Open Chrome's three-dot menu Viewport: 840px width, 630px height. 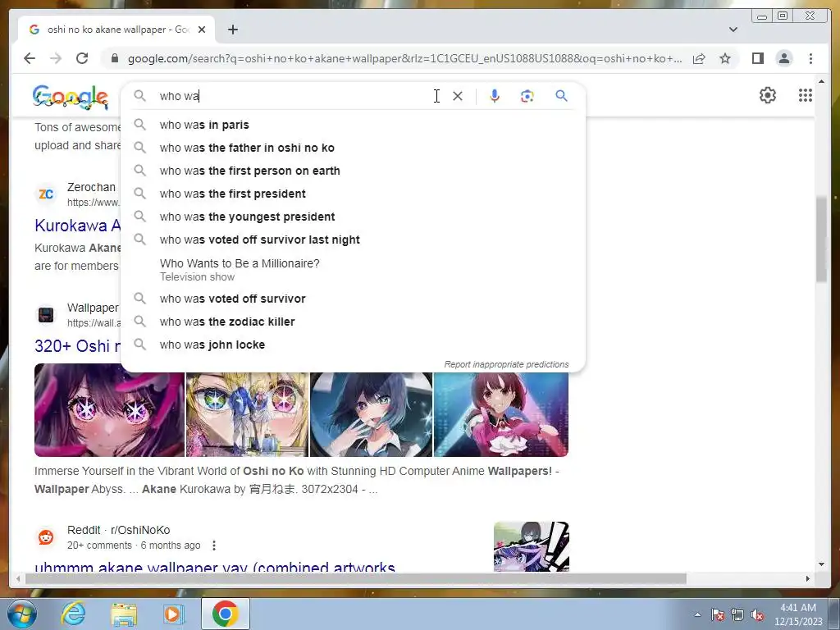[x=810, y=58]
